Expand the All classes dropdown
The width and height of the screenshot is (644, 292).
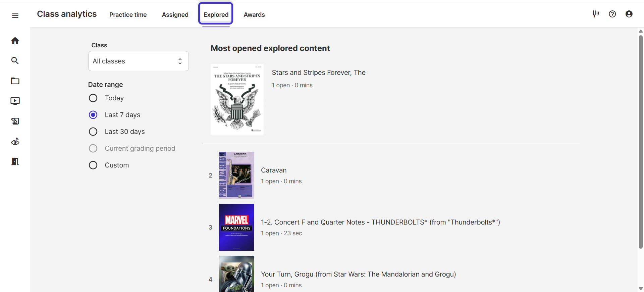click(138, 61)
